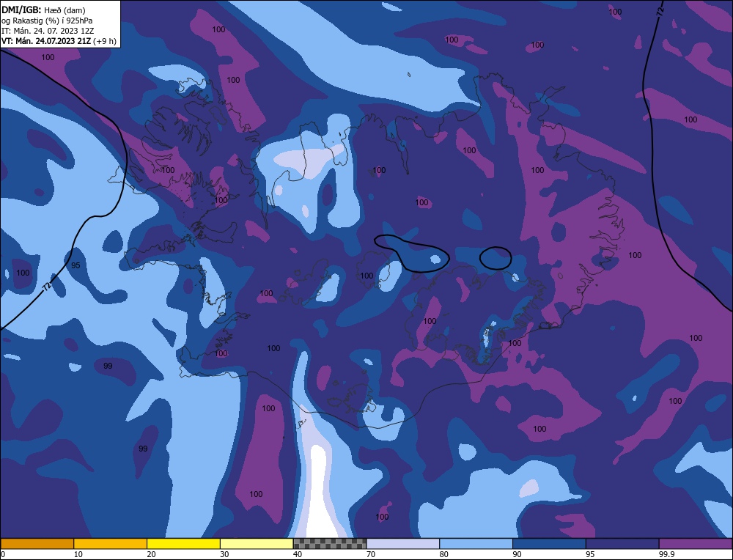Select the purple legend swatch above 99.9
Screen dimensions: 733x560
click(x=696, y=544)
